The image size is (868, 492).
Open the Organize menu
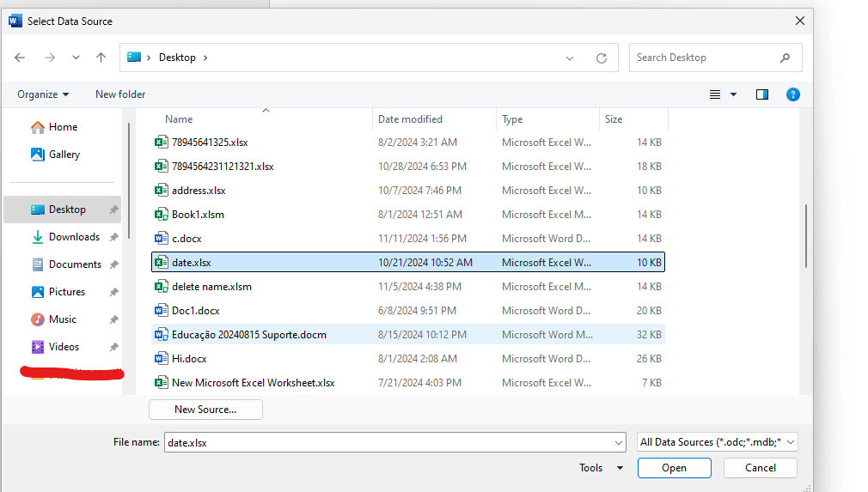(43, 94)
